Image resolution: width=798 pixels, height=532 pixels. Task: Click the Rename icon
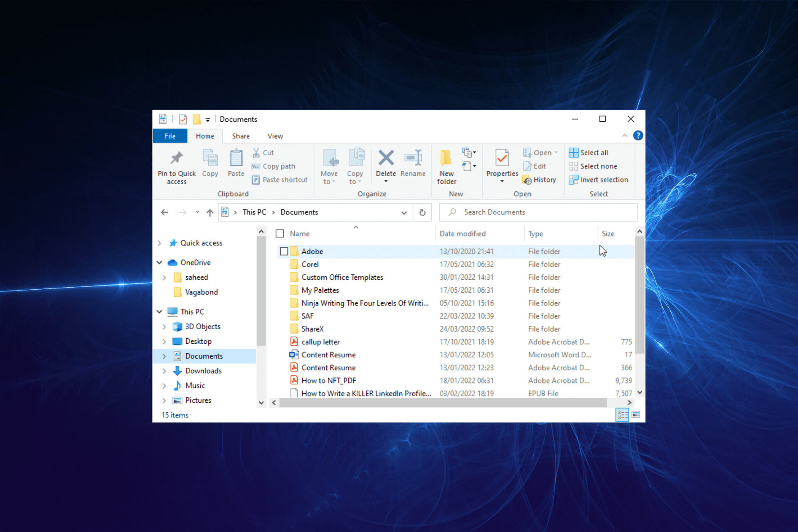413,158
